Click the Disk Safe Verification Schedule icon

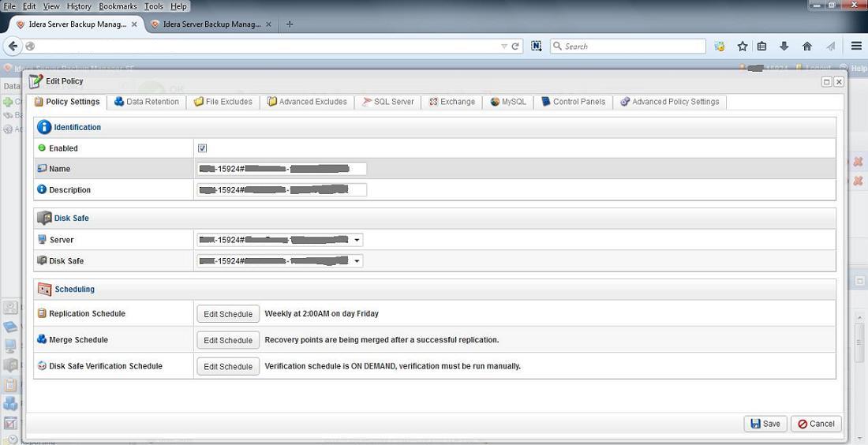pyautogui.click(x=42, y=366)
